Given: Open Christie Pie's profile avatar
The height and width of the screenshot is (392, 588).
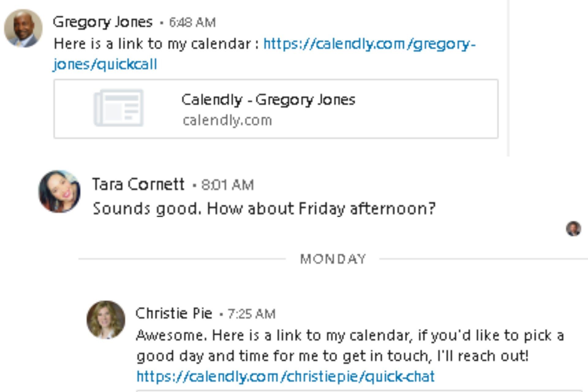Looking at the screenshot, I should tap(106, 320).
